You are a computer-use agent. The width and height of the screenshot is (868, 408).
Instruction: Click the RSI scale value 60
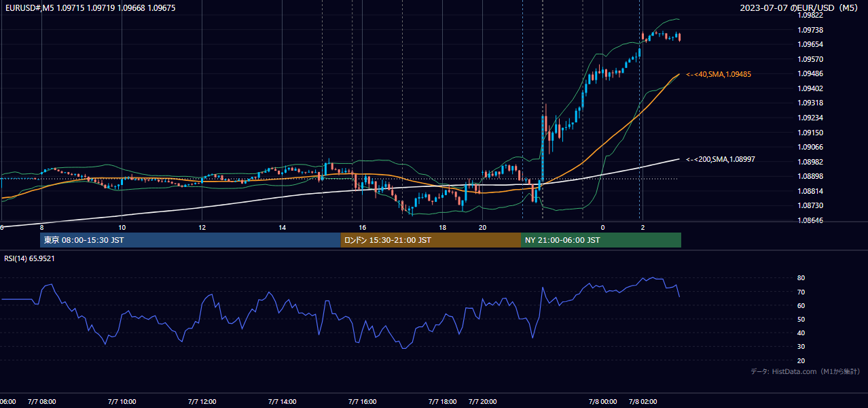801,306
